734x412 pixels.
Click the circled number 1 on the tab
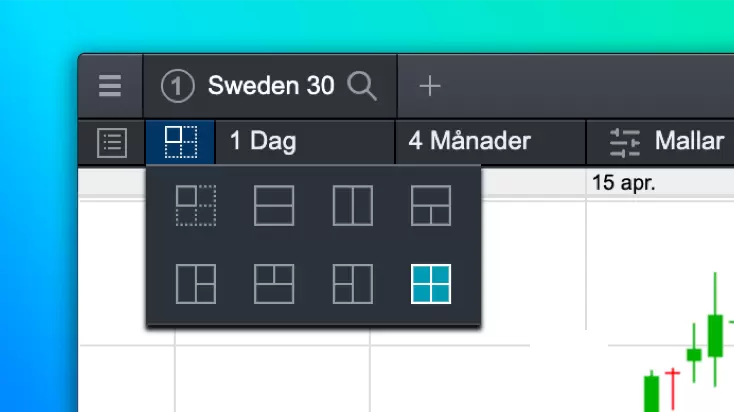(177, 87)
